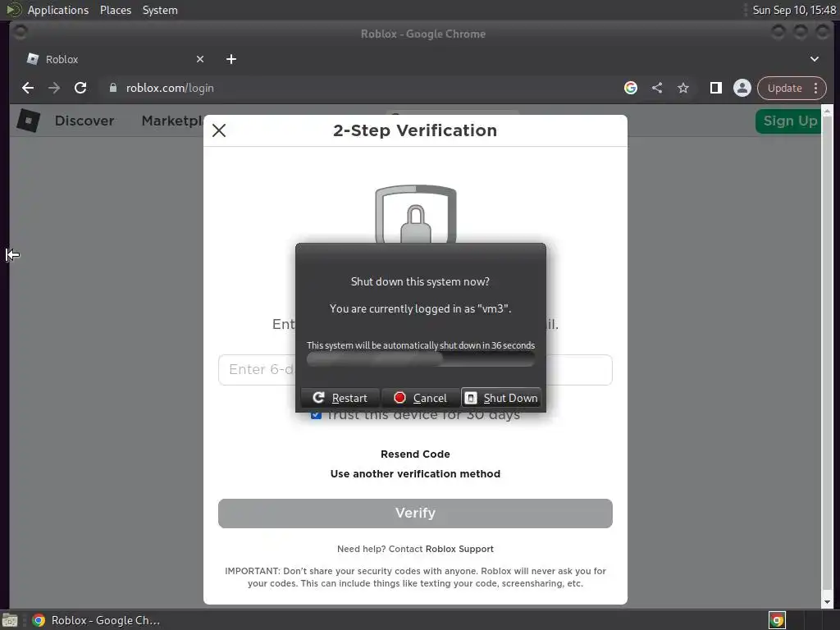Click the show desktop icon in the taskbar
This screenshot has height=630, width=840.
tap(10, 620)
